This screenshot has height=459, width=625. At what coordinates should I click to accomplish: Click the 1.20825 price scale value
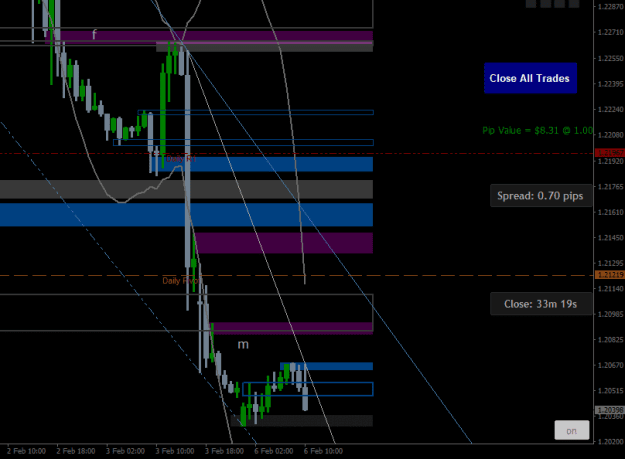pos(611,340)
